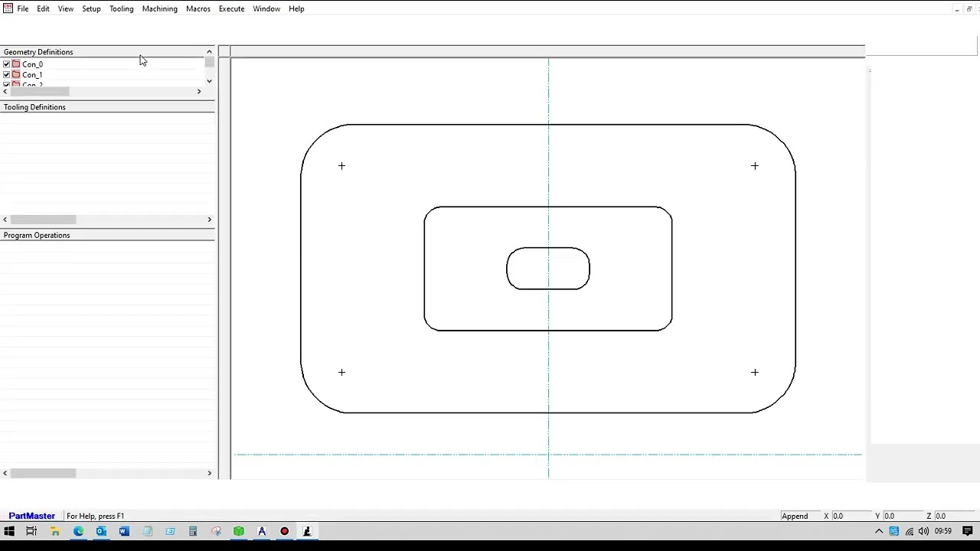Screen dimensions: 980x551
Task: Open the View menu
Action: pos(66,8)
